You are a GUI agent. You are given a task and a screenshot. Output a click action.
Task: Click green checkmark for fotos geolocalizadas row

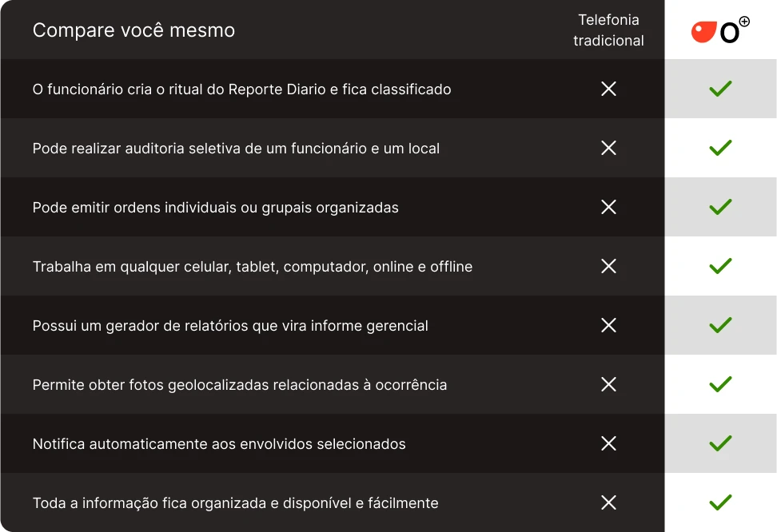coord(720,384)
